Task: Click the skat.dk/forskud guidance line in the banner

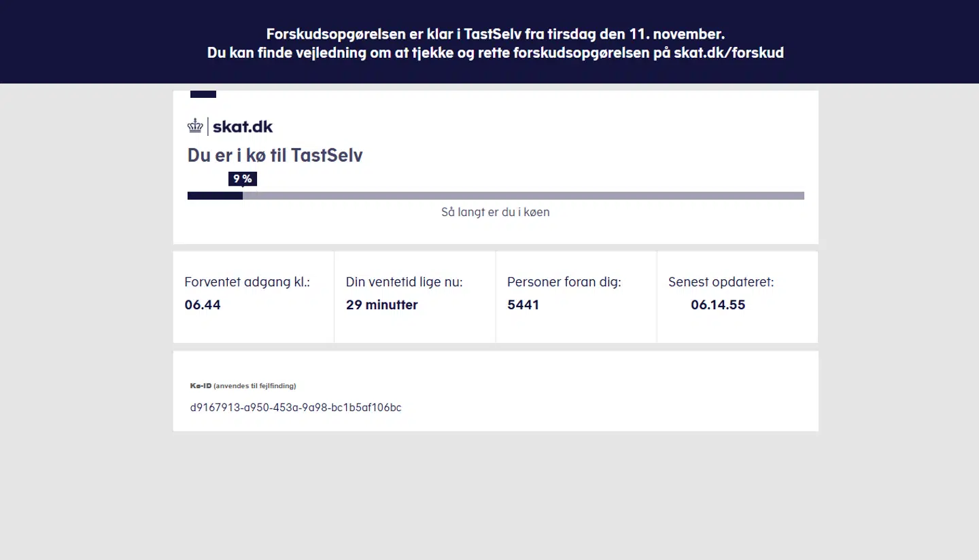Action: 495,53
